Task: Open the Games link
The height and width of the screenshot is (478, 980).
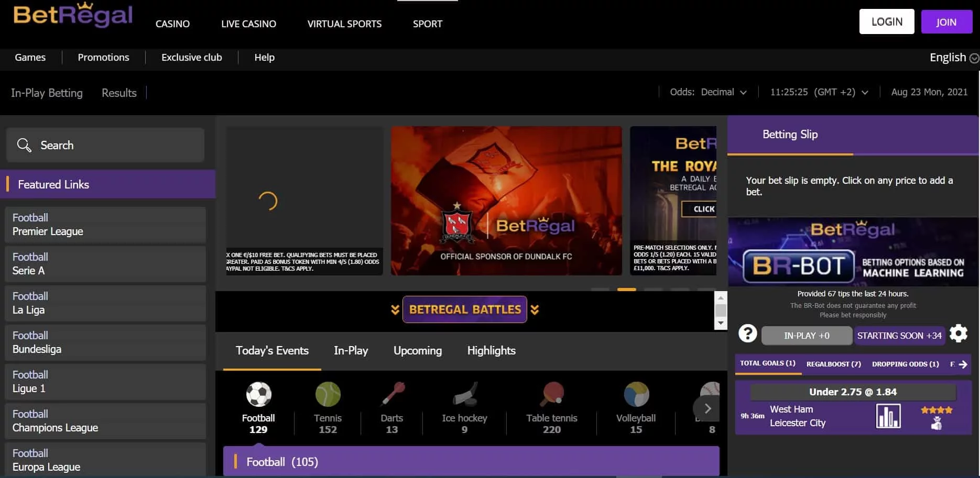Action: (x=30, y=58)
